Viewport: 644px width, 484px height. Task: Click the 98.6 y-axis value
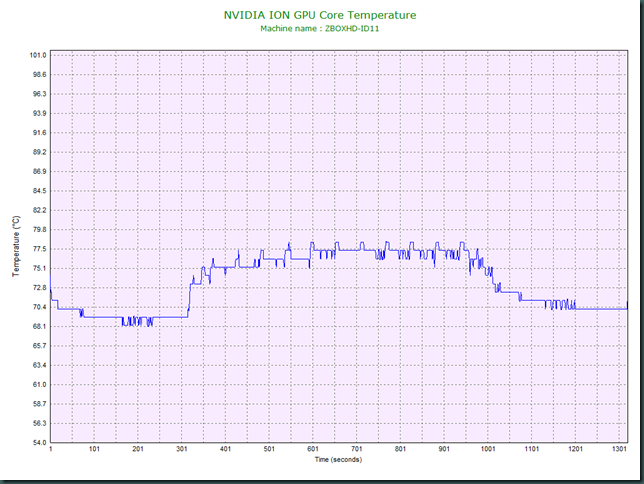click(x=39, y=74)
